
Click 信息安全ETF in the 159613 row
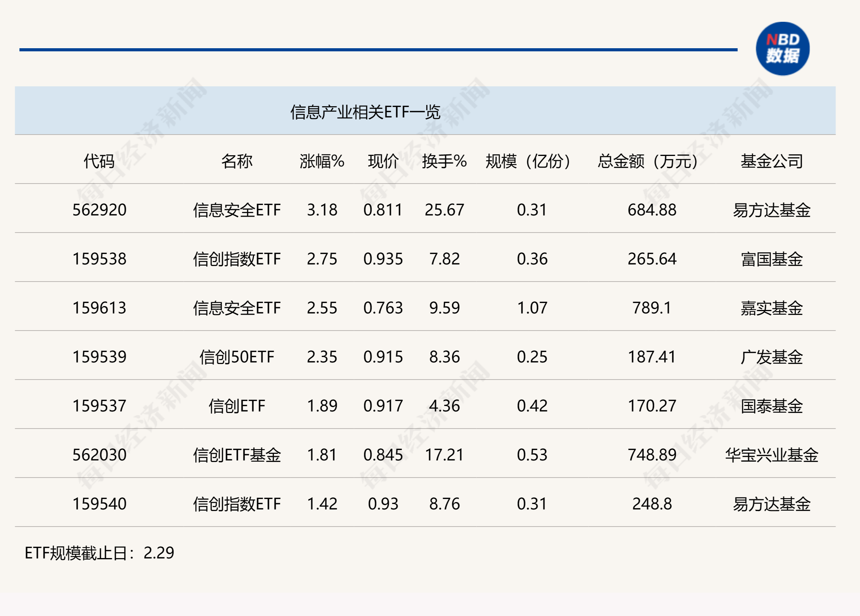(237, 308)
